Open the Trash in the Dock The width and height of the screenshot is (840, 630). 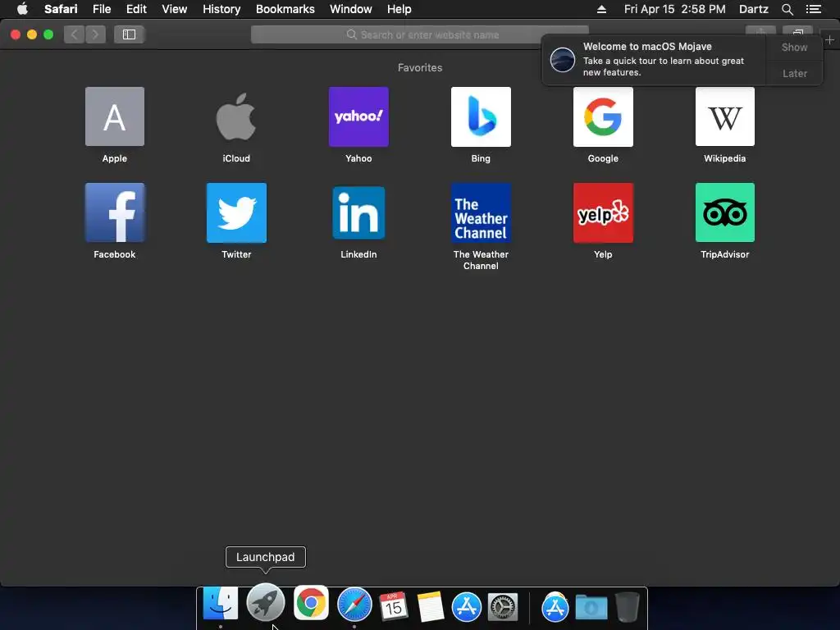pyautogui.click(x=627, y=607)
